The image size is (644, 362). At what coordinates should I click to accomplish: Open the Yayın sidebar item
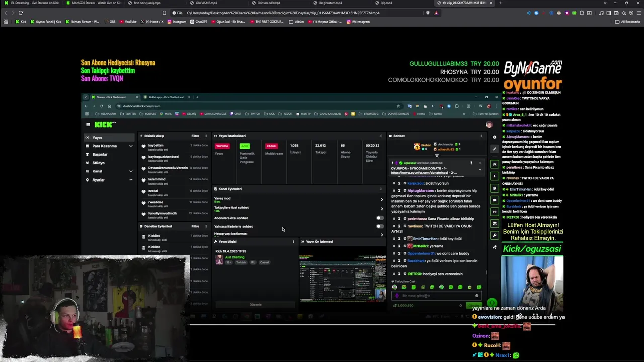tap(108, 137)
